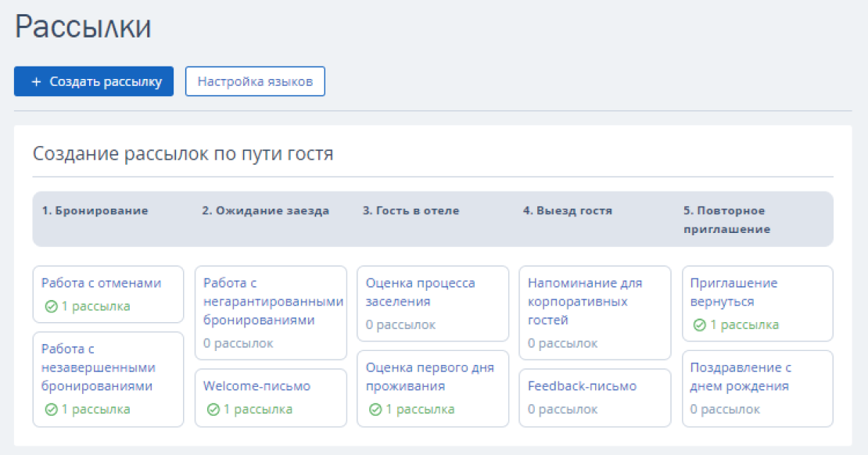Click the 1. Бронирование stage header
This screenshot has width=868, height=455.
coord(95,210)
